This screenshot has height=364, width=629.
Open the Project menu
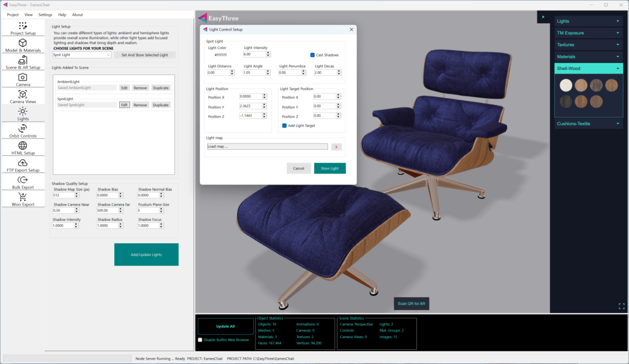[x=13, y=14]
